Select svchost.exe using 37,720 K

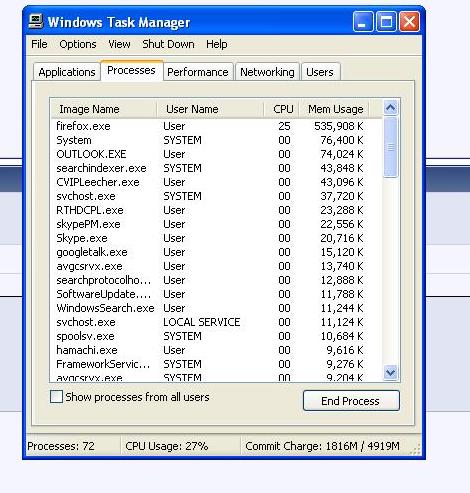point(216,196)
